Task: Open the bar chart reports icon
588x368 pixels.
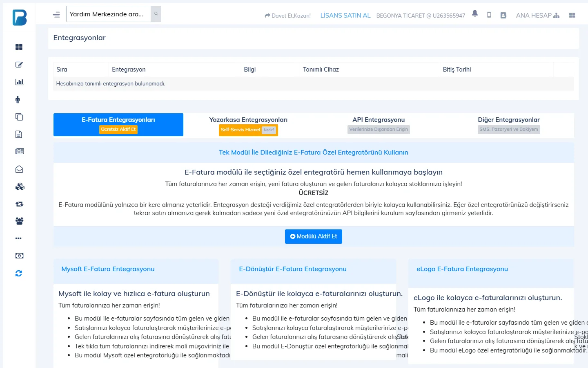Action: [19, 82]
